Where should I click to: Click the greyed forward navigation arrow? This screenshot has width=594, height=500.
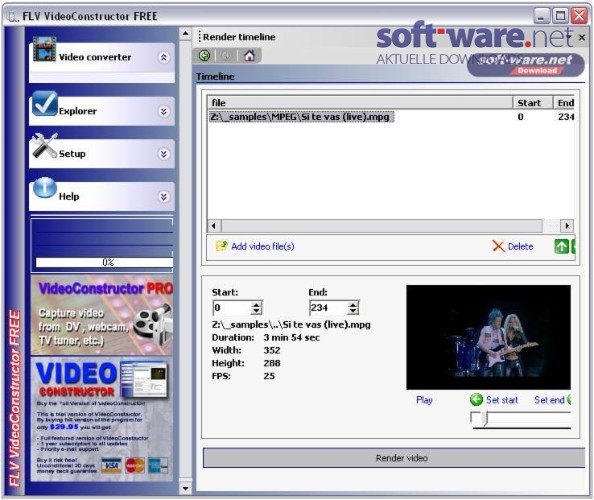pyautogui.click(x=227, y=56)
